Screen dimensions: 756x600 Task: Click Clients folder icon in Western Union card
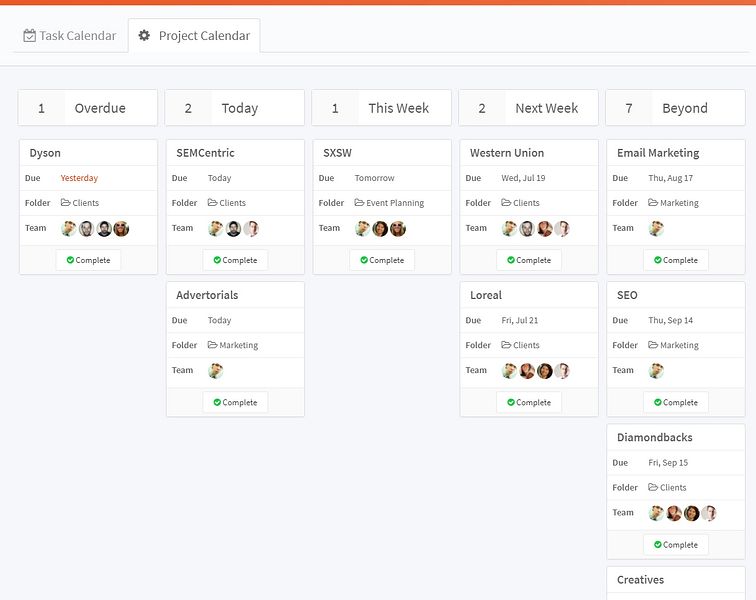point(506,203)
